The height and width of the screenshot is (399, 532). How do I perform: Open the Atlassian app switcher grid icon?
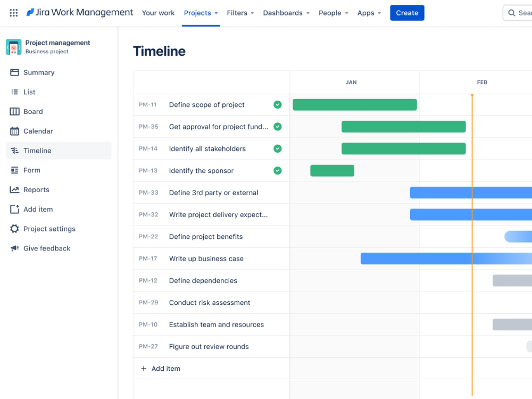13,12
